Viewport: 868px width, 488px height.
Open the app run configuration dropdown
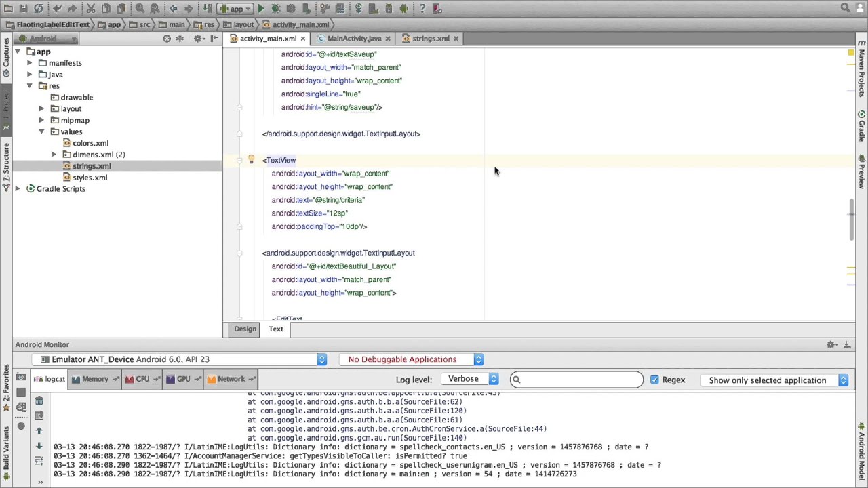coord(235,9)
